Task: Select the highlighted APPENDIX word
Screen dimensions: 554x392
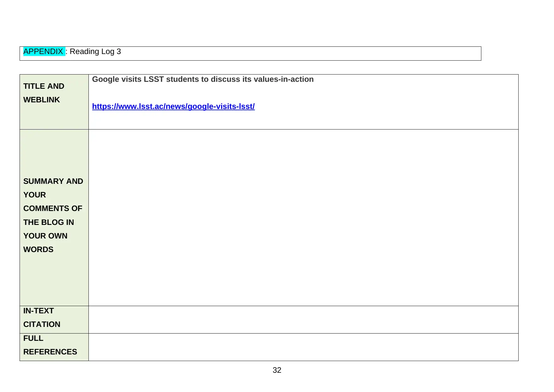Action: click(x=43, y=51)
